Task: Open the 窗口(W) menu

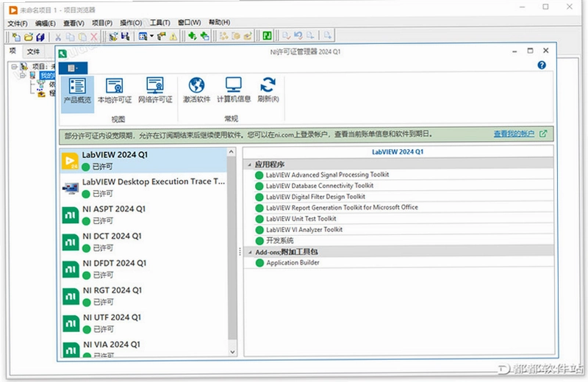Action: pyautogui.click(x=189, y=23)
